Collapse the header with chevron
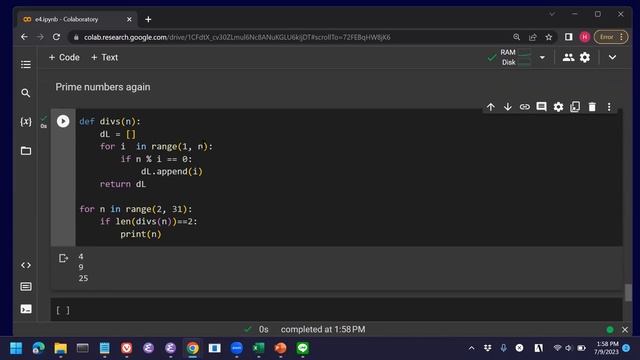640x360 pixels. coord(612,58)
